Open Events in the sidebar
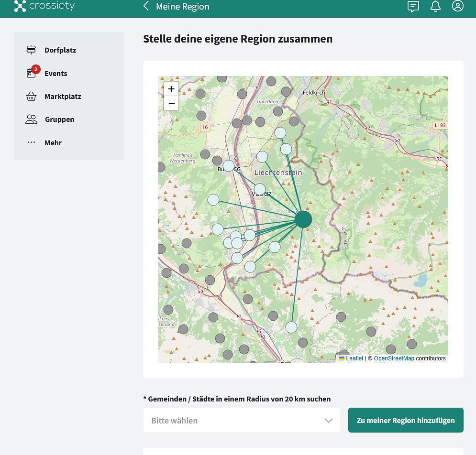476x455 pixels. pyautogui.click(x=55, y=74)
